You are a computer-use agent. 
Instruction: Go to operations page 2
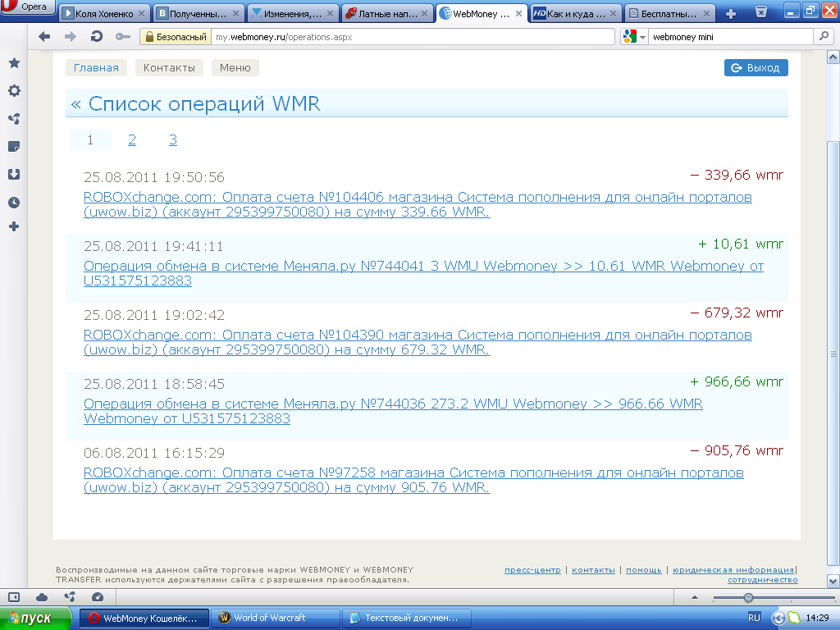pos(132,139)
